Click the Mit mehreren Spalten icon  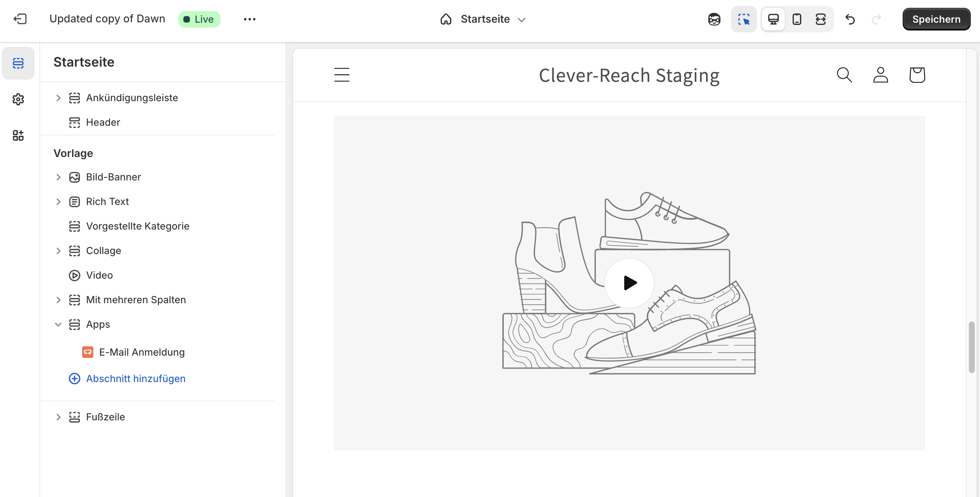74,300
